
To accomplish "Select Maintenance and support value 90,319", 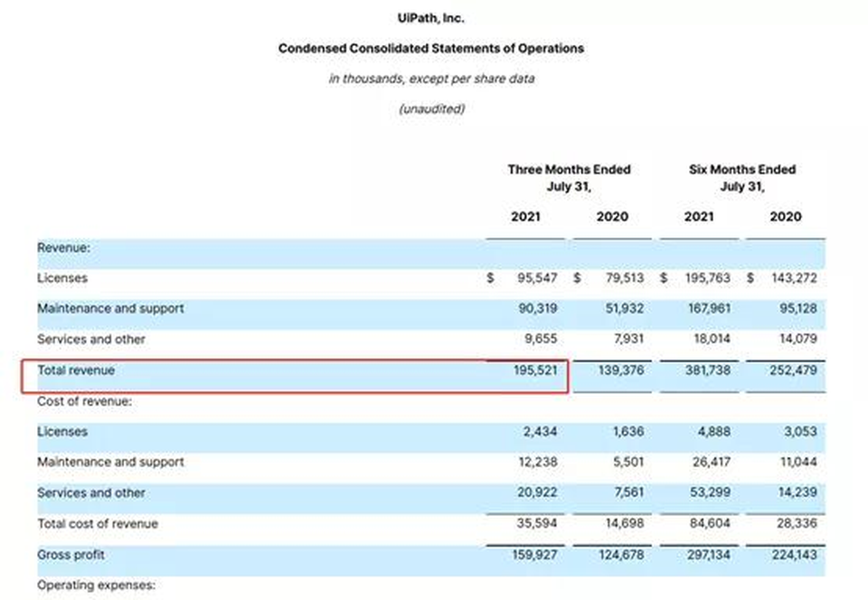I will [x=537, y=308].
